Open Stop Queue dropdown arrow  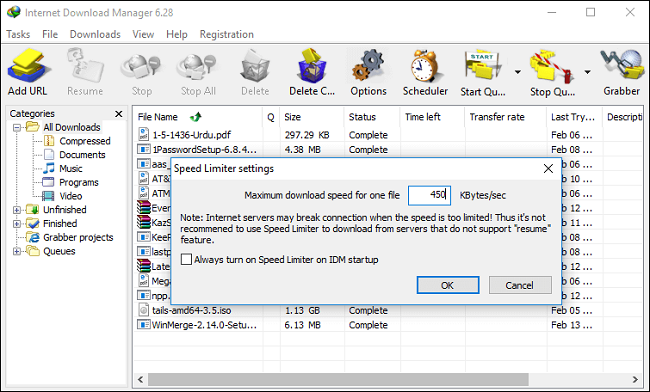pos(587,72)
